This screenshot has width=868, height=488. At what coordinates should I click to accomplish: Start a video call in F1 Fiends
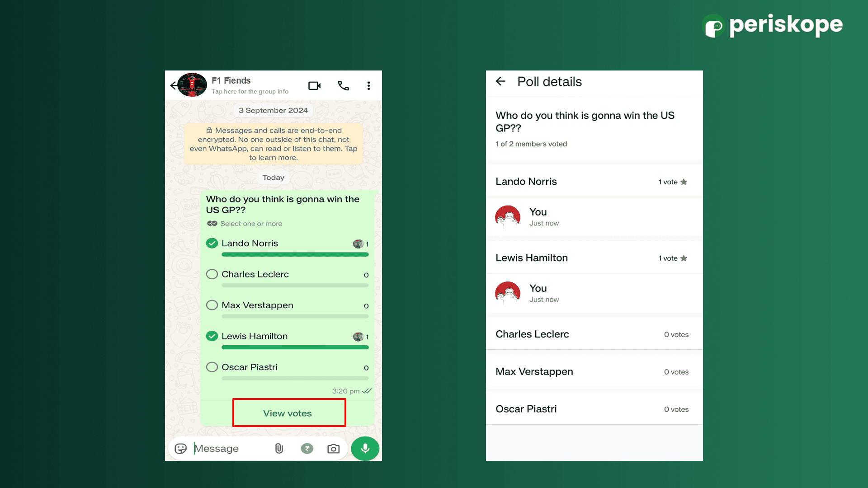[314, 86]
